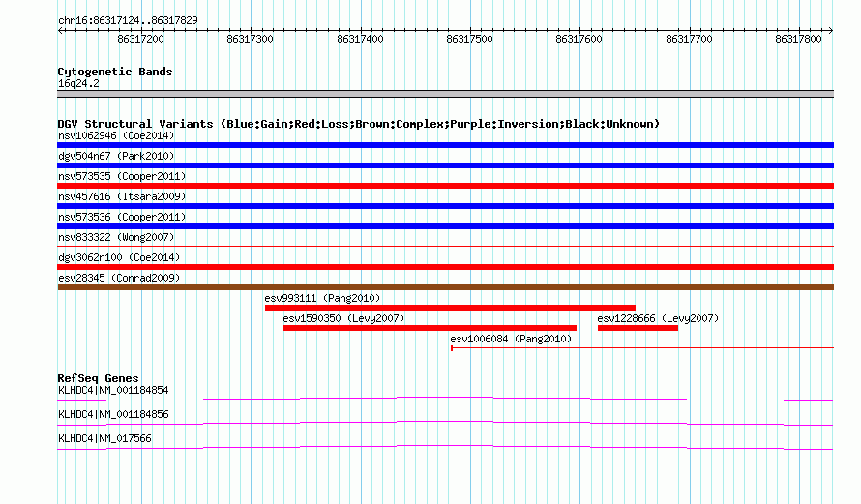Click the nsv573536 (Cooper2011) blue bar

point(445,226)
